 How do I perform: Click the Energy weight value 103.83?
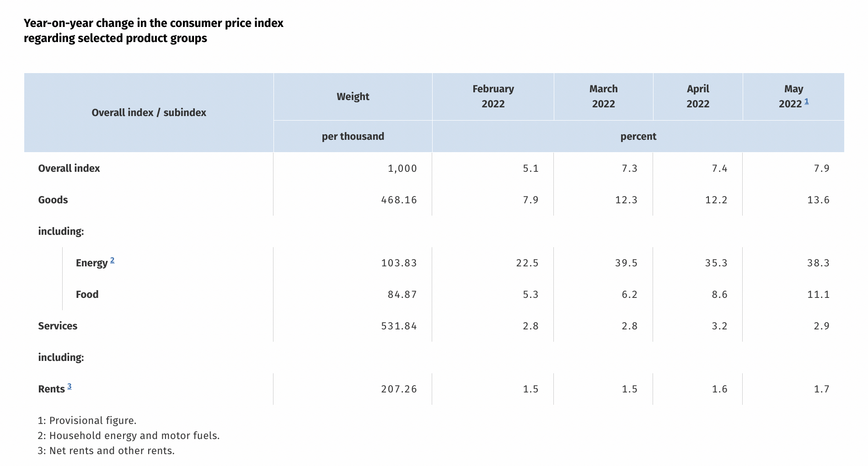coord(399,263)
